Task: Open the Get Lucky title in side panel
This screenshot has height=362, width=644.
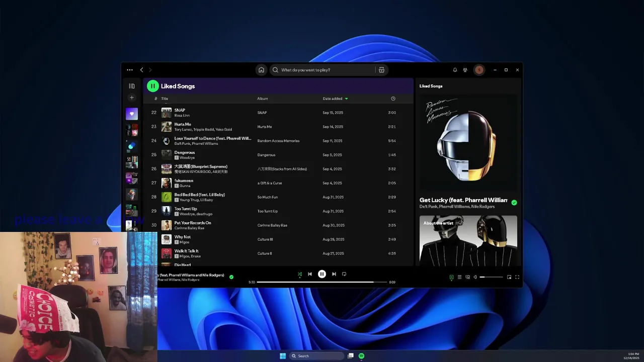Action: (x=463, y=200)
